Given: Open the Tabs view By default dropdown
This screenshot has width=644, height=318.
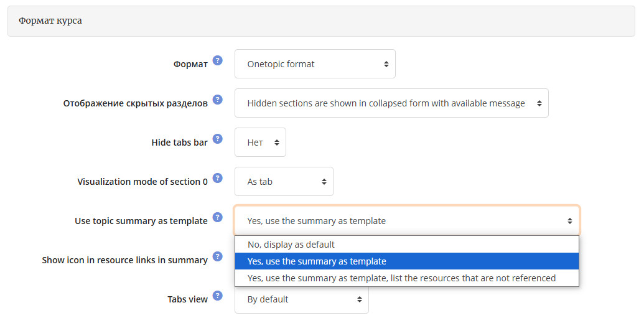Looking at the screenshot, I should coord(301,299).
